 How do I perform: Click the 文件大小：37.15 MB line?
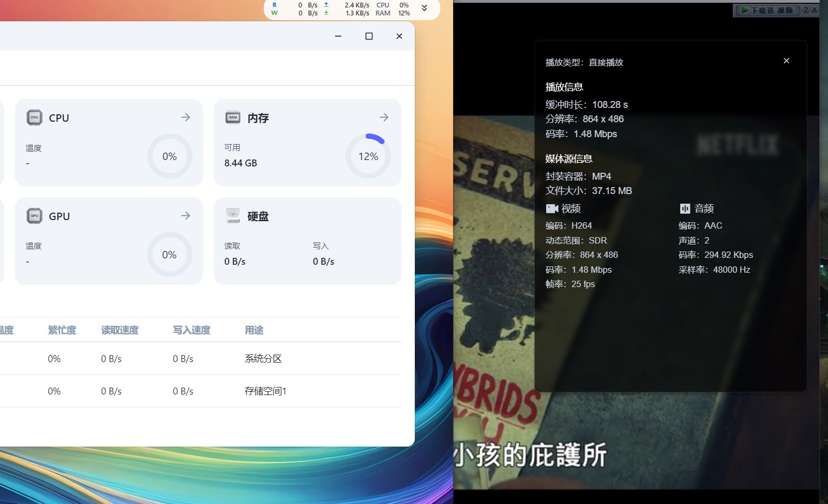[x=589, y=191]
